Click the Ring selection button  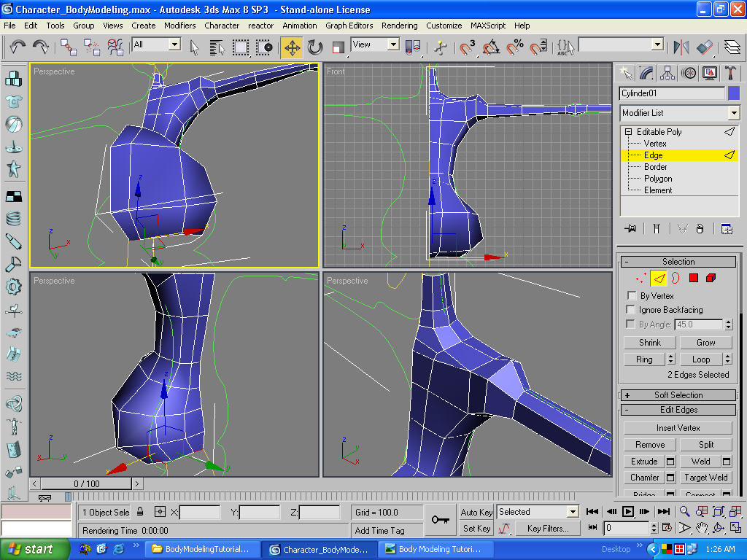[x=644, y=359]
